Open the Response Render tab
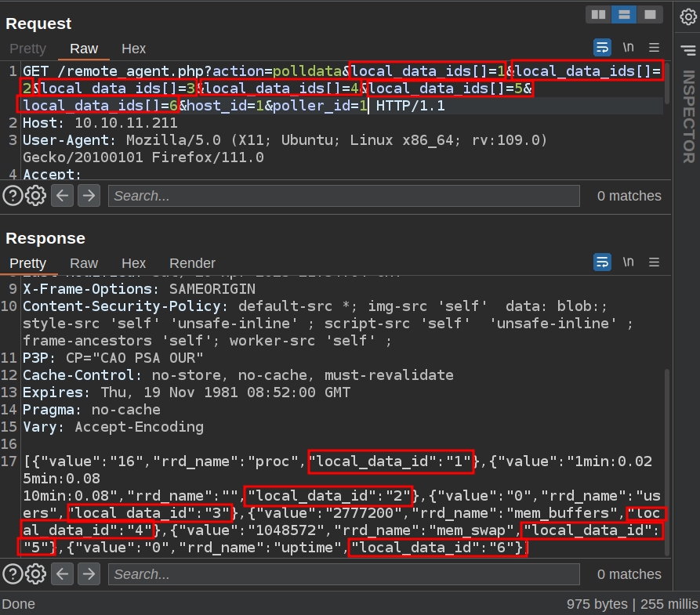This screenshot has height=615, width=700. coord(192,263)
